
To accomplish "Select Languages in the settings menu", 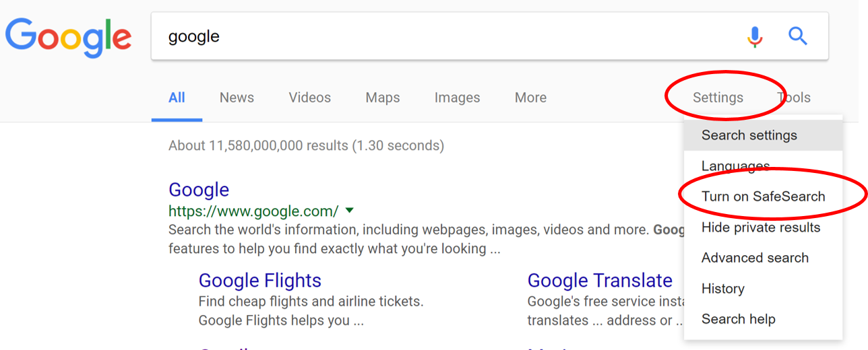I will point(735,166).
